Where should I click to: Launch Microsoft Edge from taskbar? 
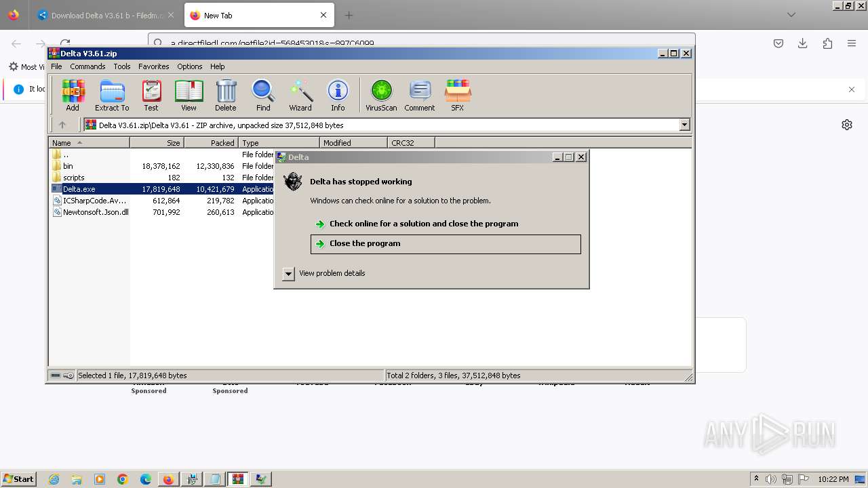(146, 479)
